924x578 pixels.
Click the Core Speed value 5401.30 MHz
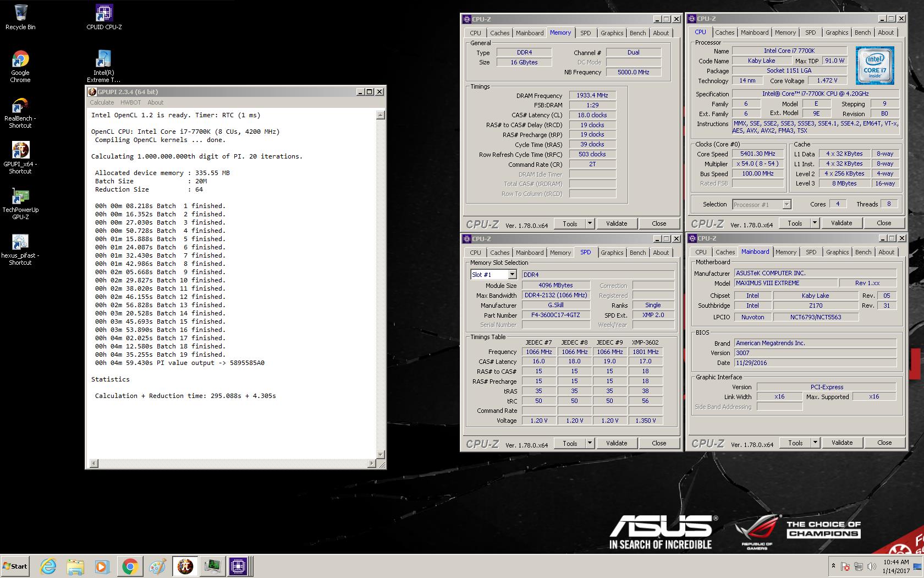click(x=758, y=154)
